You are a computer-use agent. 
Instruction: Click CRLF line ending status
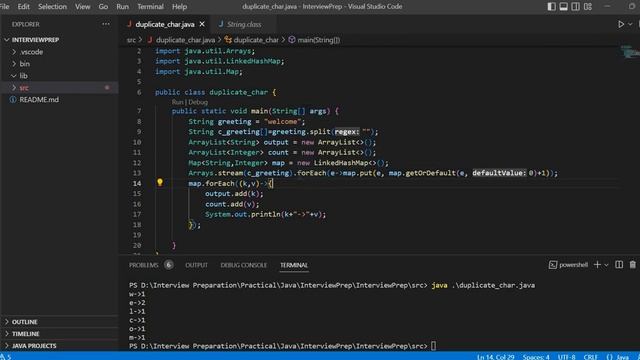click(x=591, y=357)
